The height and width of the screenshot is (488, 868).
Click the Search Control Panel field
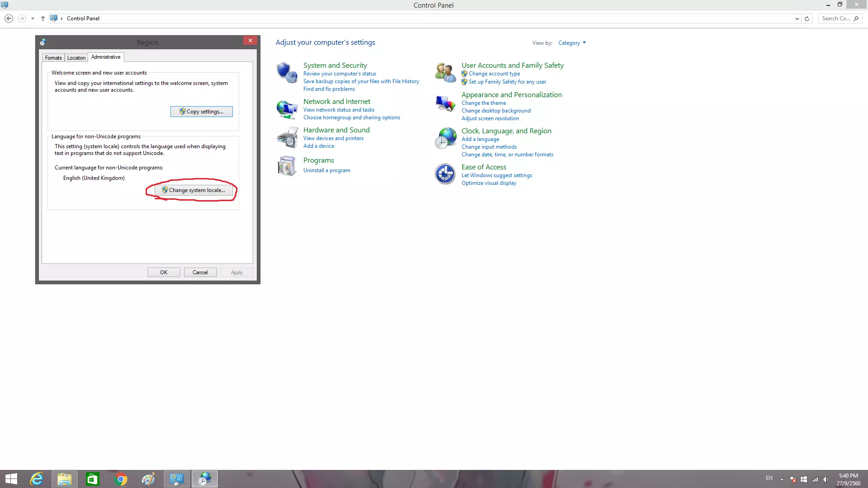835,19
